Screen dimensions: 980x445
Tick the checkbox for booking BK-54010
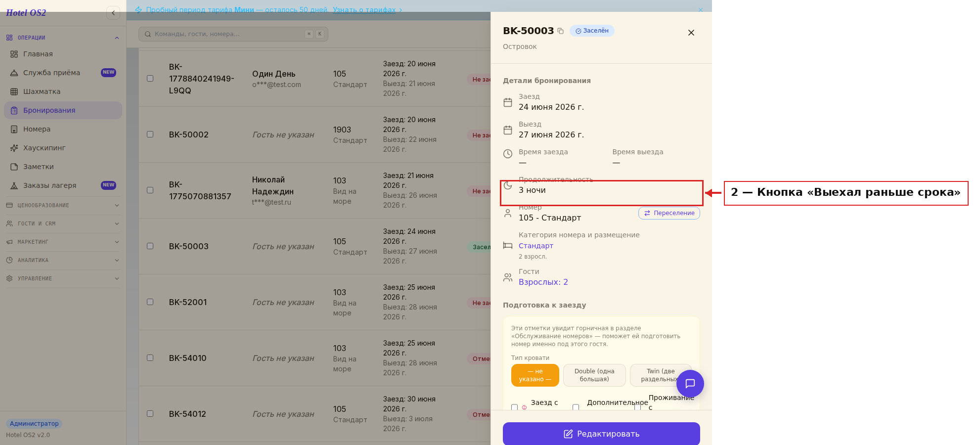[150, 358]
